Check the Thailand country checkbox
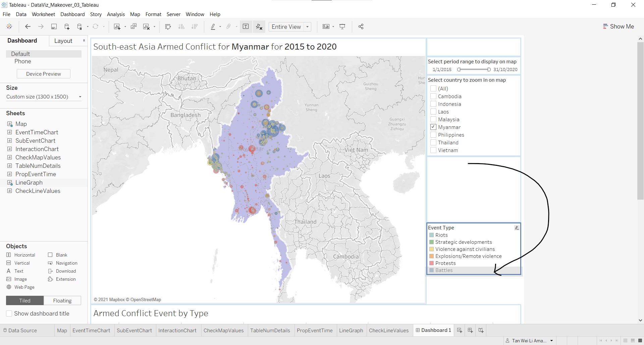This screenshot has width=644, height=345. tap(433, 143)
